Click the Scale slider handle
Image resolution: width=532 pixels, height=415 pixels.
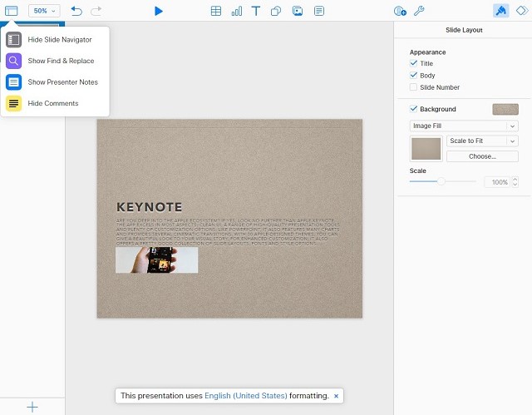441,181
